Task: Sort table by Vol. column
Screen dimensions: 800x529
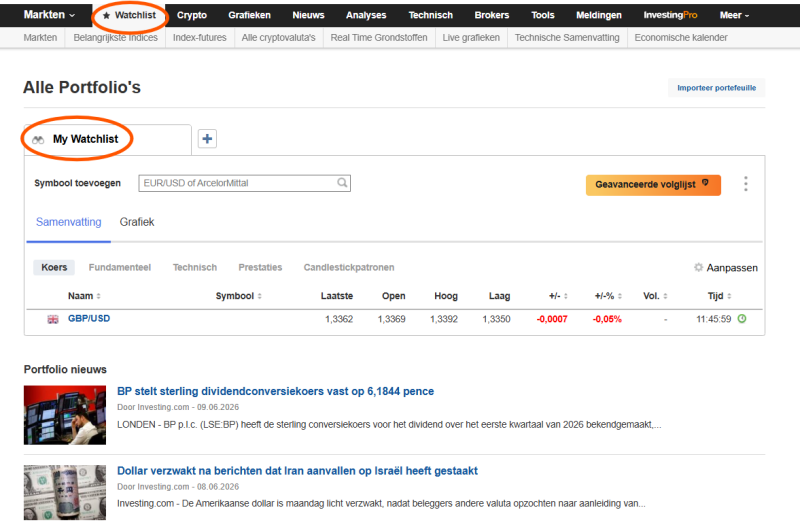Action: (x=655, y=296)
